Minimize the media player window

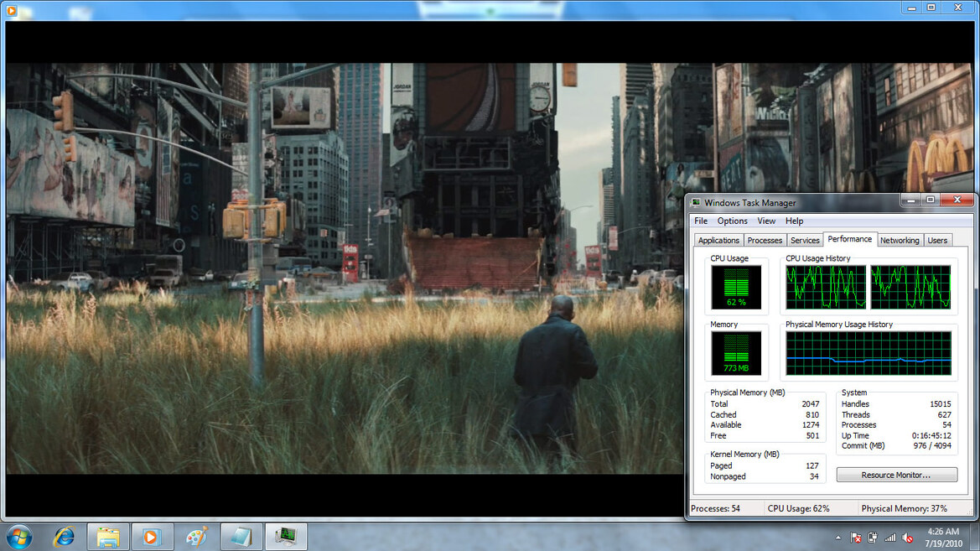coord(912,8)
